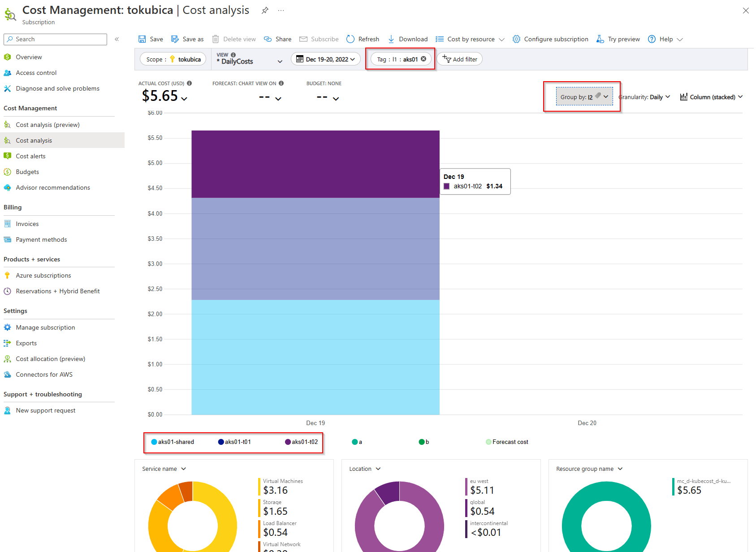Viewport: 756px width, 552px height.
Task: Click the Share icon in toolbar
Action: pos(268,39)
